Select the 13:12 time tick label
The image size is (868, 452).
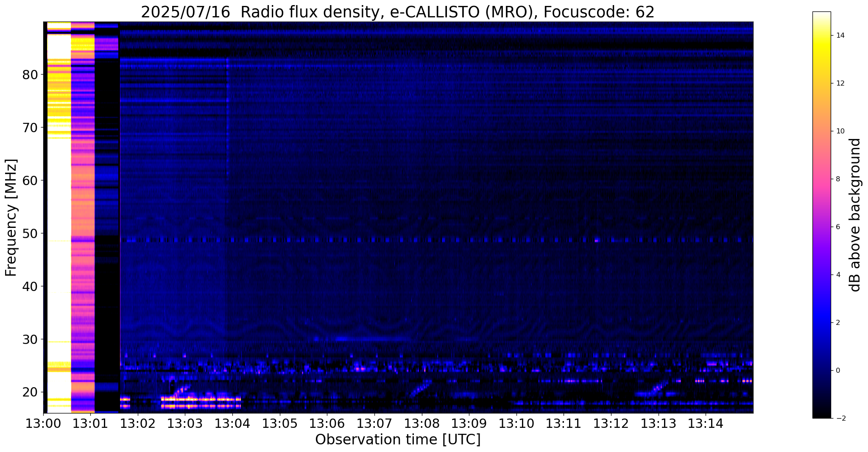pos(611,423)
